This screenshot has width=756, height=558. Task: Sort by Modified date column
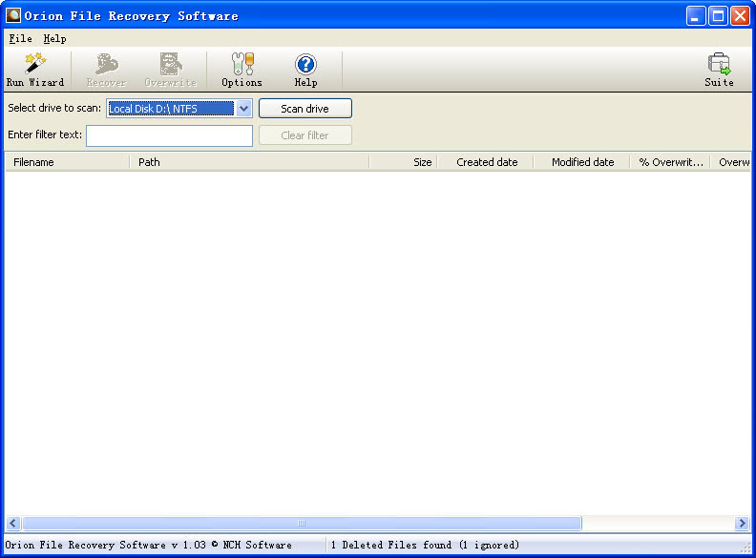[582, 162]
